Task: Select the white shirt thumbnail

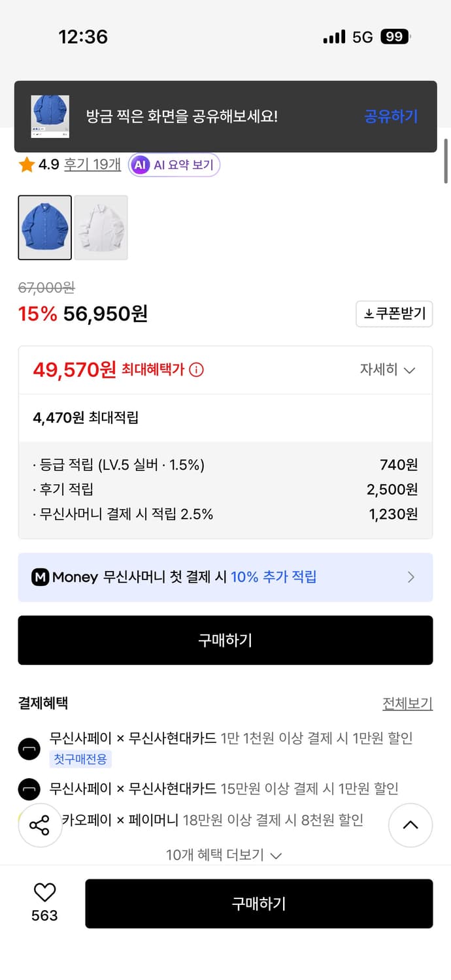Action: [x=101, y=227]
